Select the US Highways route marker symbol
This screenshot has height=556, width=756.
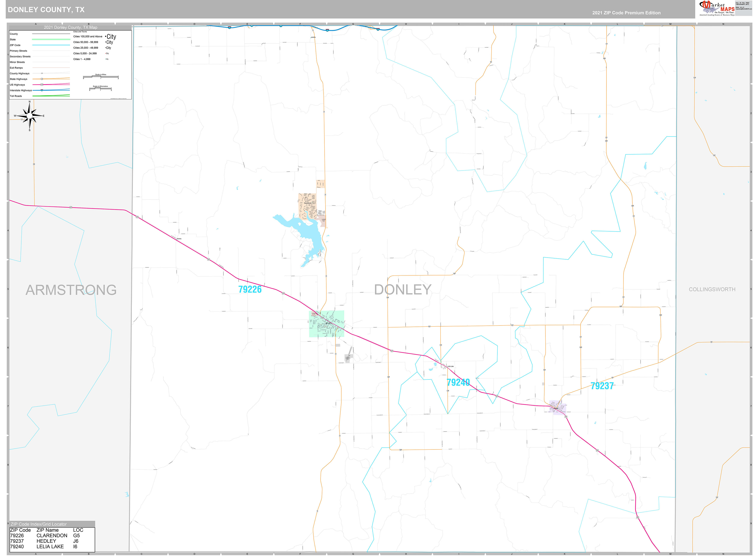[42, 84]
